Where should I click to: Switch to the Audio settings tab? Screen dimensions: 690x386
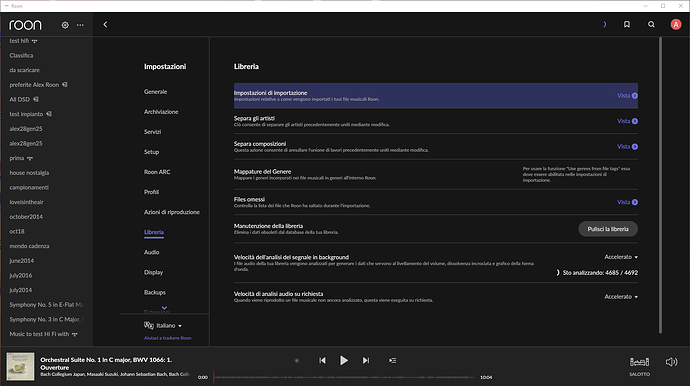pyautogui.click(x=151, y=252)
